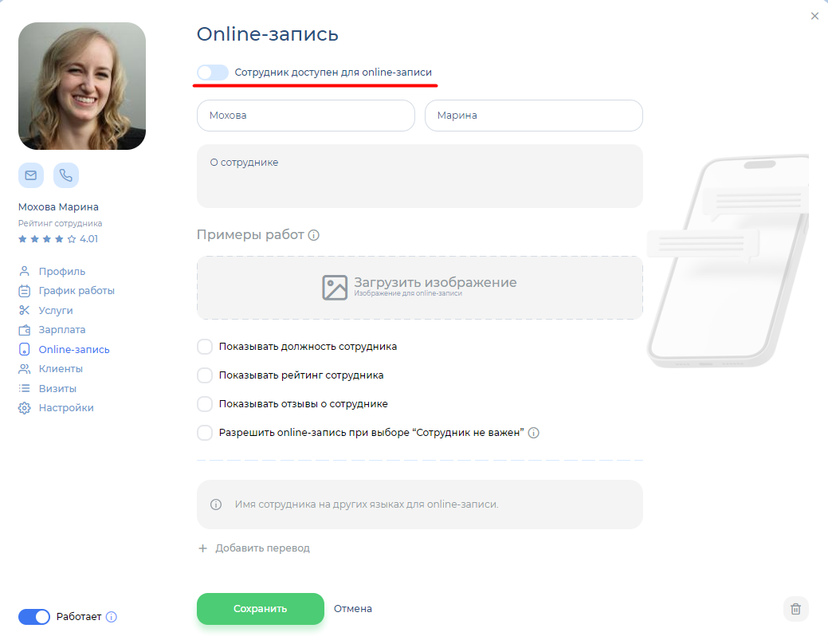Check Показывать отзывы о сотруднике

tap(205, 404)
